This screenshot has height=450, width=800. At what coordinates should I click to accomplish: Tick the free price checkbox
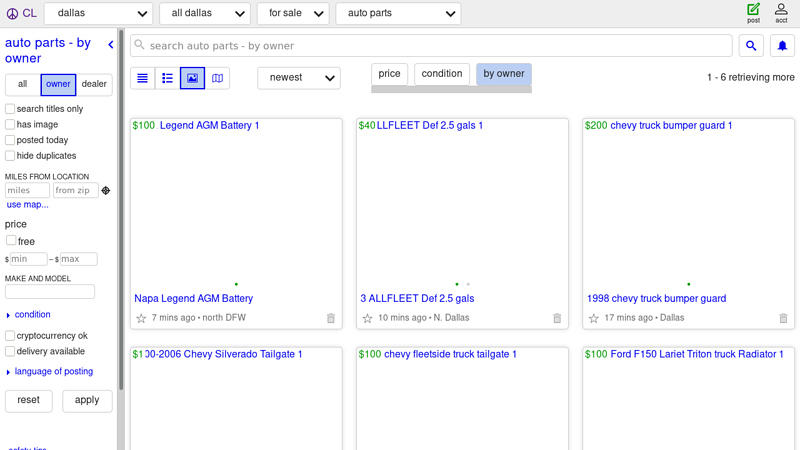11,240
